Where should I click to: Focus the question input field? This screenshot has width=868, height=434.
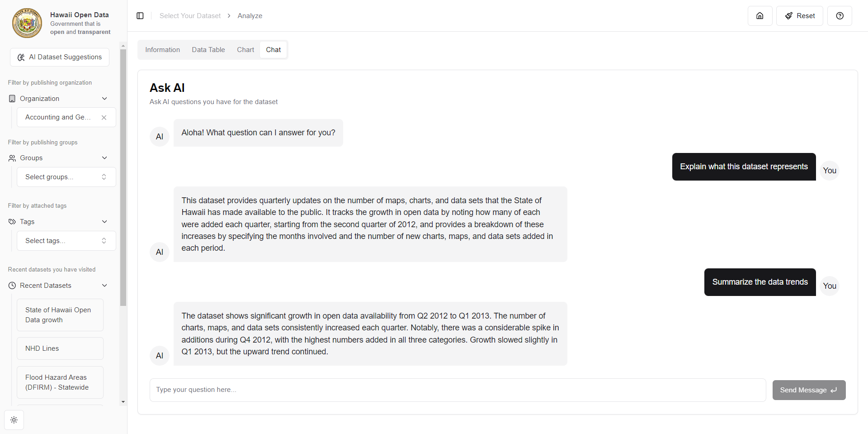(458, 390)
